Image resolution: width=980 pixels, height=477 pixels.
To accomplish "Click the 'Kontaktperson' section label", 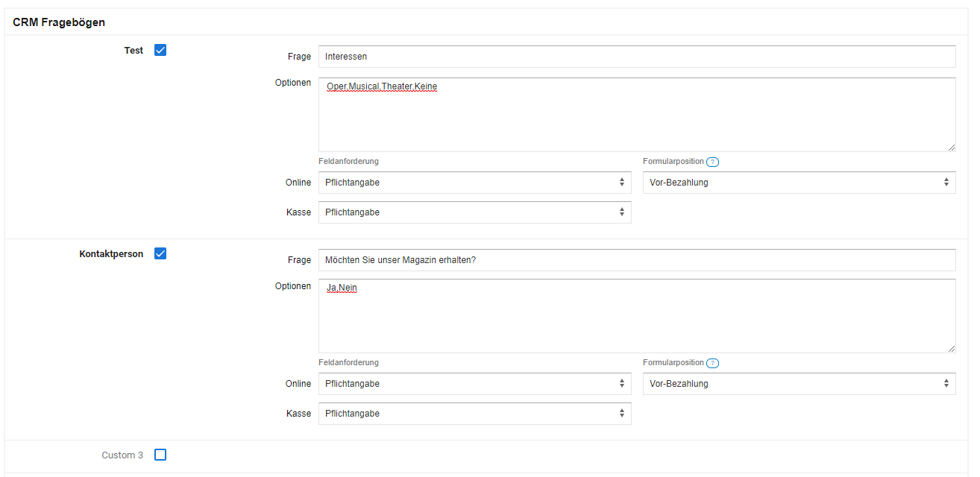I will (111, 254).
